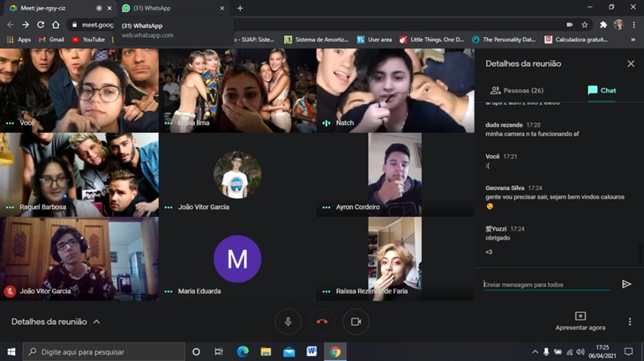Open Task View on taskbar
The width and height of the screenshot is (644, 361).
pyautogui.click(x=218, y=351)
